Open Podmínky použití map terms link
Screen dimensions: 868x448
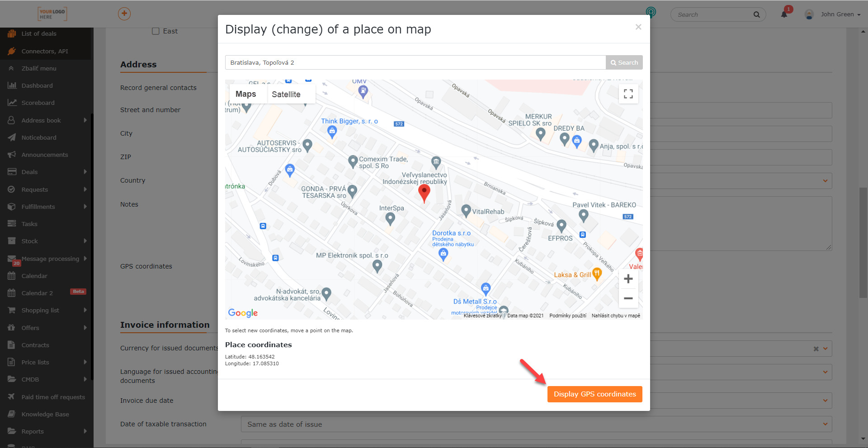point(568,316)
